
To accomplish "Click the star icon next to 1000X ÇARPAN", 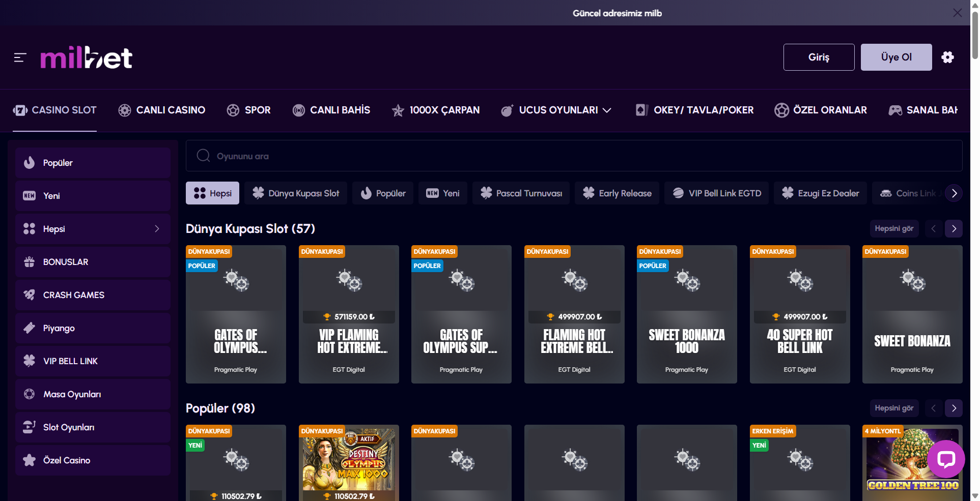I will (398, 110).
